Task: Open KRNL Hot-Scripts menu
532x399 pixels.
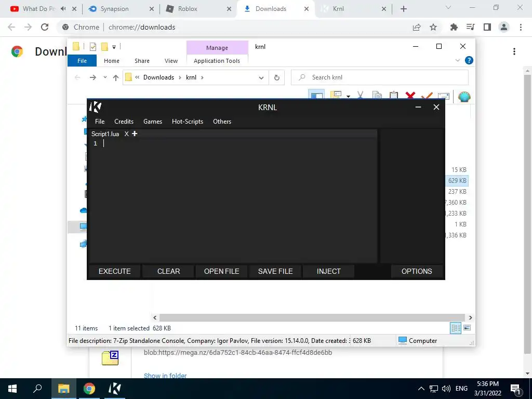Action: pos(187,122)
